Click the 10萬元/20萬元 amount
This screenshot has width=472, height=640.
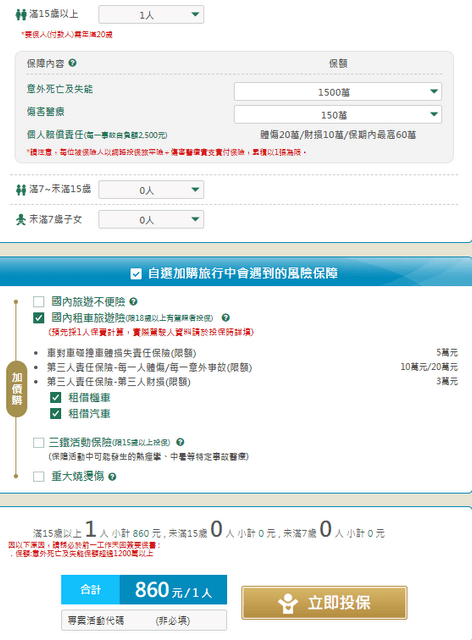coord(429,367)
